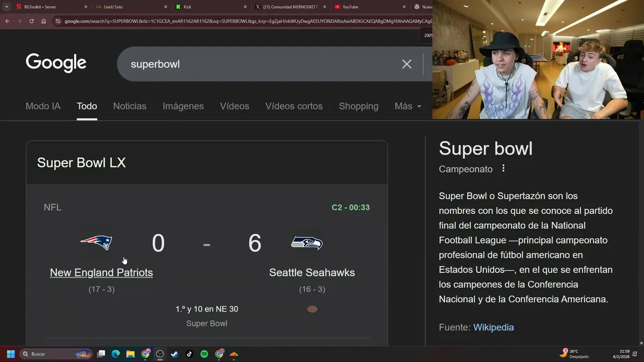Viewport: 644px width, 362px height.
Task: Click the '1.º y 10 en NE 30' text
Action: (207, 309)
